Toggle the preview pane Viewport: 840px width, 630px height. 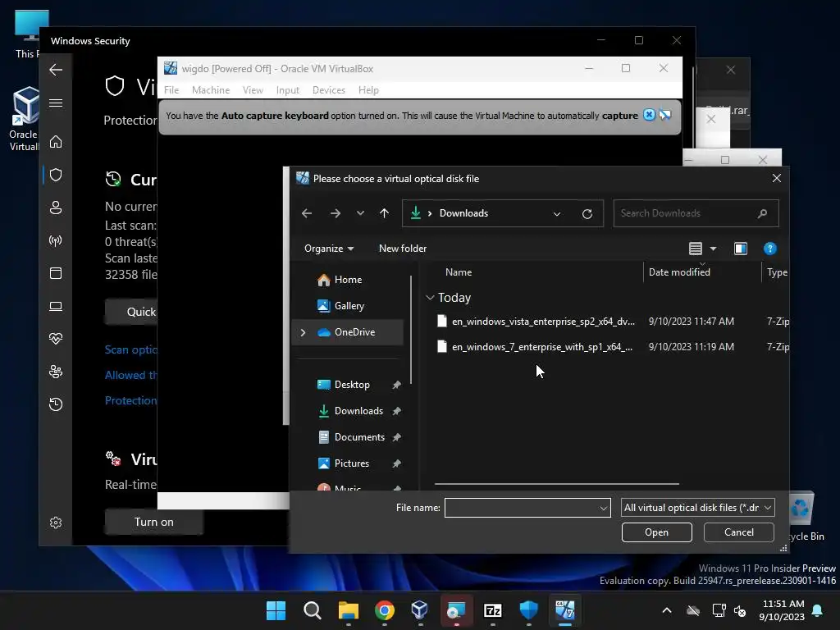tap(741, 249)
